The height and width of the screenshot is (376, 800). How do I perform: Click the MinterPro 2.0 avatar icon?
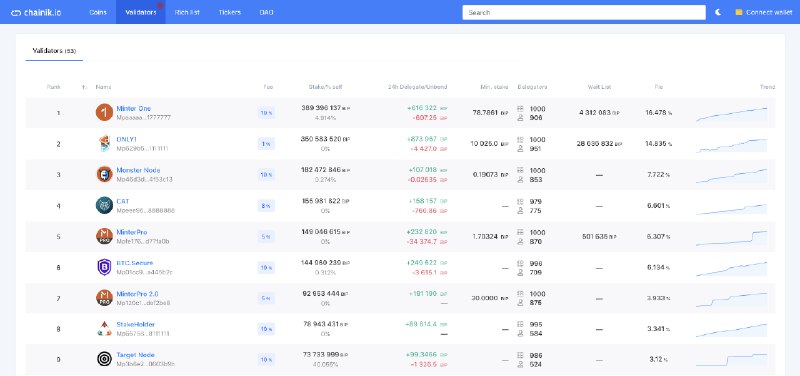pyautogui.click(x=104, y=297)
